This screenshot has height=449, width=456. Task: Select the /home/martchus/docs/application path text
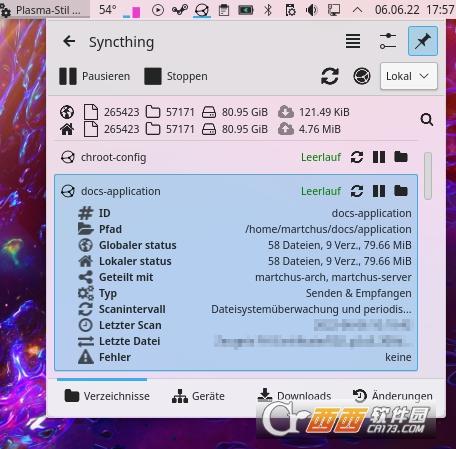click(x=328, y=229)
